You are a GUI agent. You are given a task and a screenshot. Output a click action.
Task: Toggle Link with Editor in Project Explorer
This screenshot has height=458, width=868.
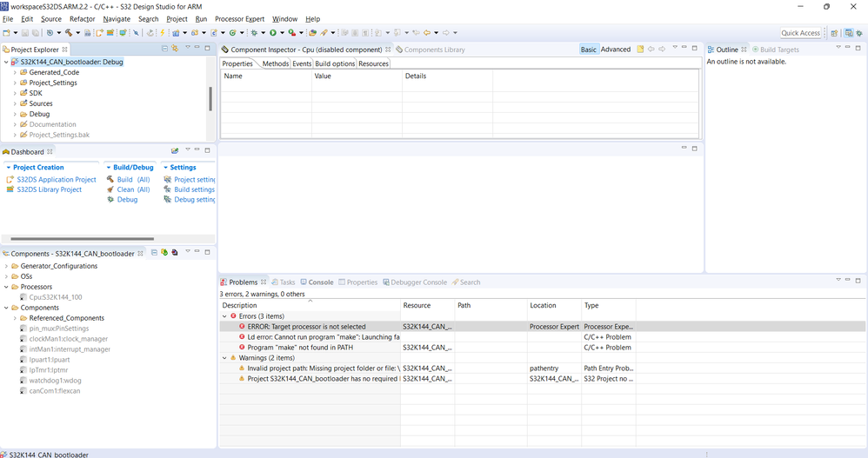[x=175, y=49]
